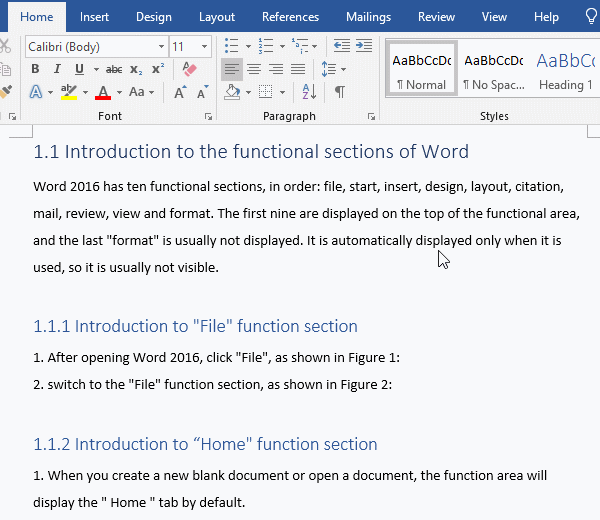Open the Design tab
The image size is (600, 520).
click(154, 17)
